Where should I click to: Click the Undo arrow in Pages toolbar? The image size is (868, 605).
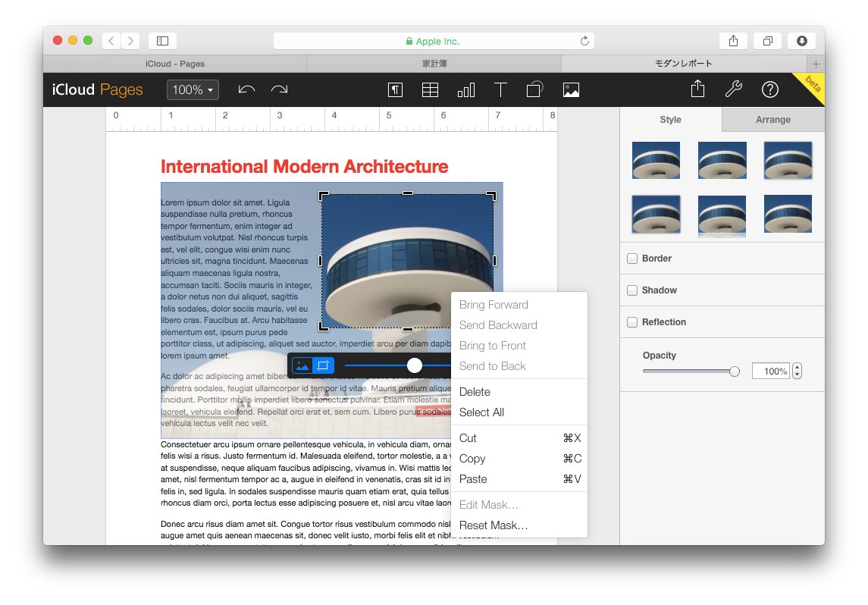(246, 89)
